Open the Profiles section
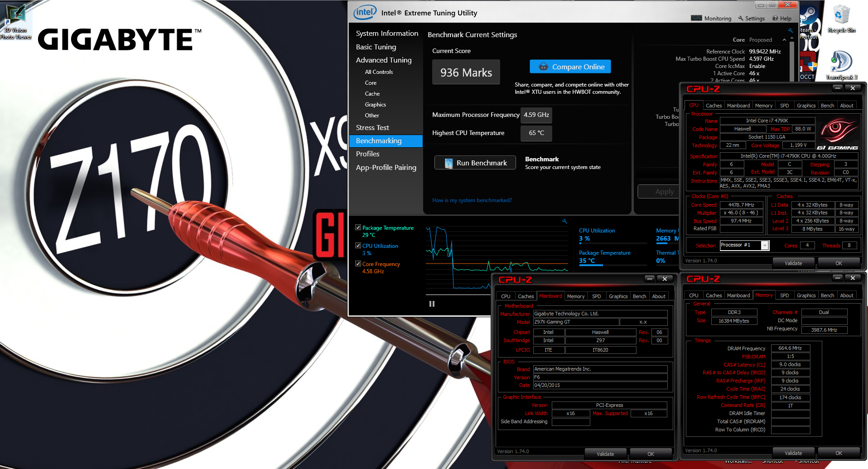The height and width of the screenshot is (469, 868). (367, 154)
